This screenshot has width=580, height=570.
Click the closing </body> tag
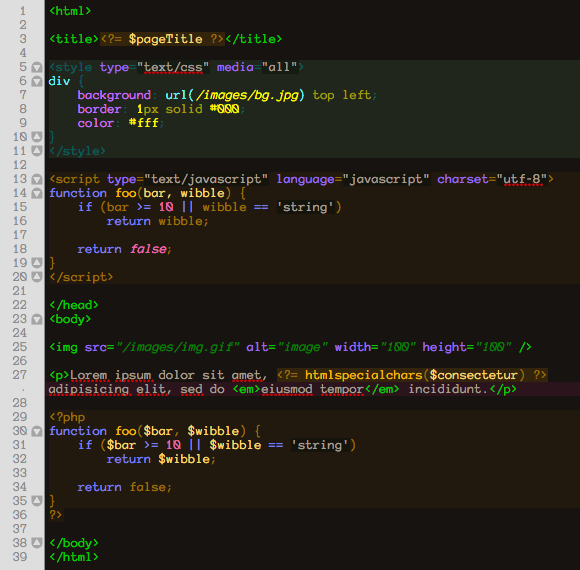tap(74, 543)
